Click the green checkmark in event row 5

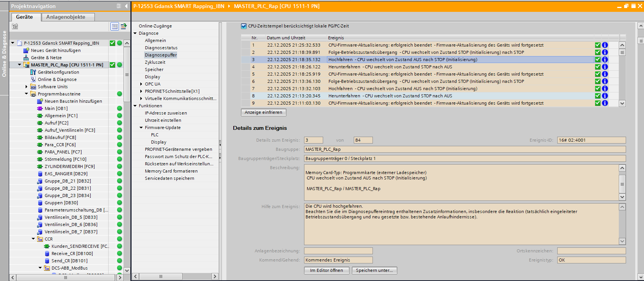(597, 74)
